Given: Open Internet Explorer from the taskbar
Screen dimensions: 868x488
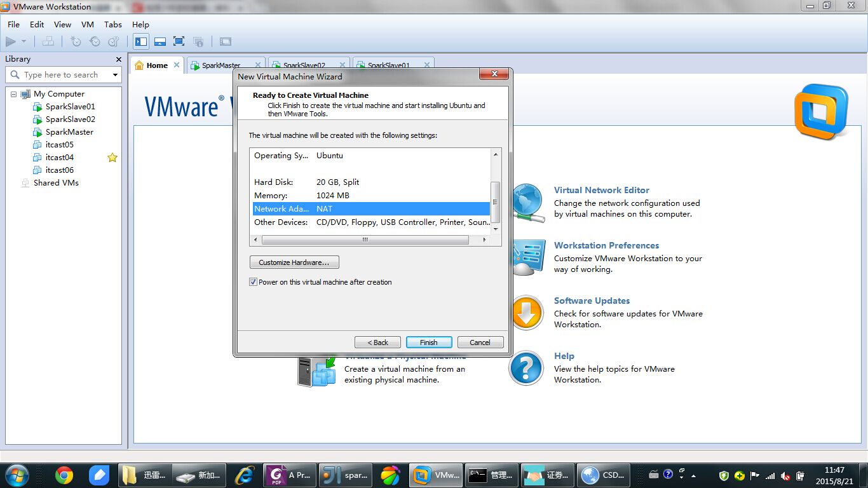Looking at the screenshot, I should click(x=245, y=475).
